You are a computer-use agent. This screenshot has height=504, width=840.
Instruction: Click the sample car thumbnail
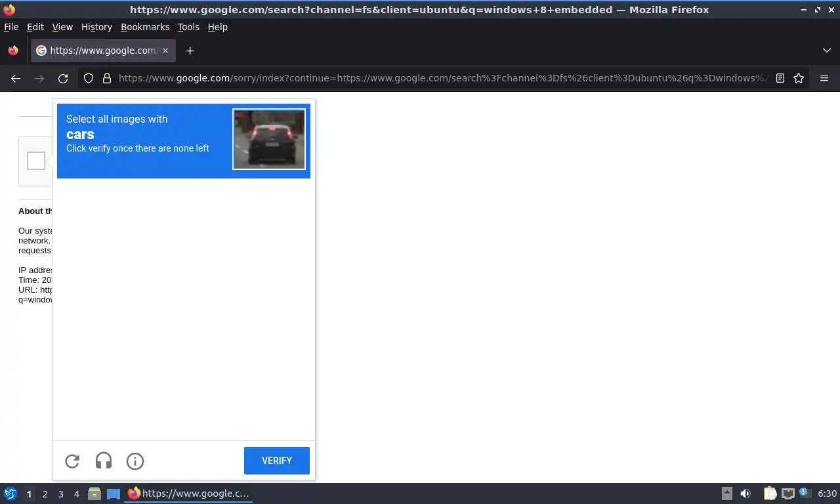[269, 139]
